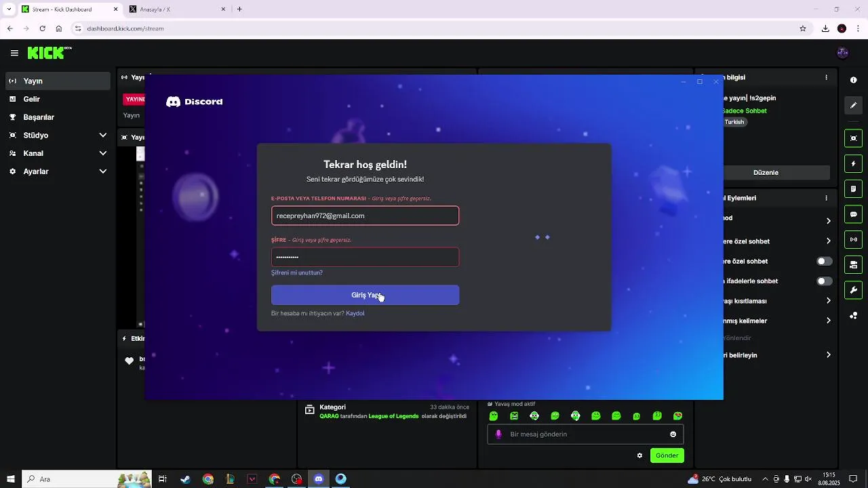Toggle the 'ifadelerle sohbet' switch
Screen dimensions: 868x488
point(824,281)
